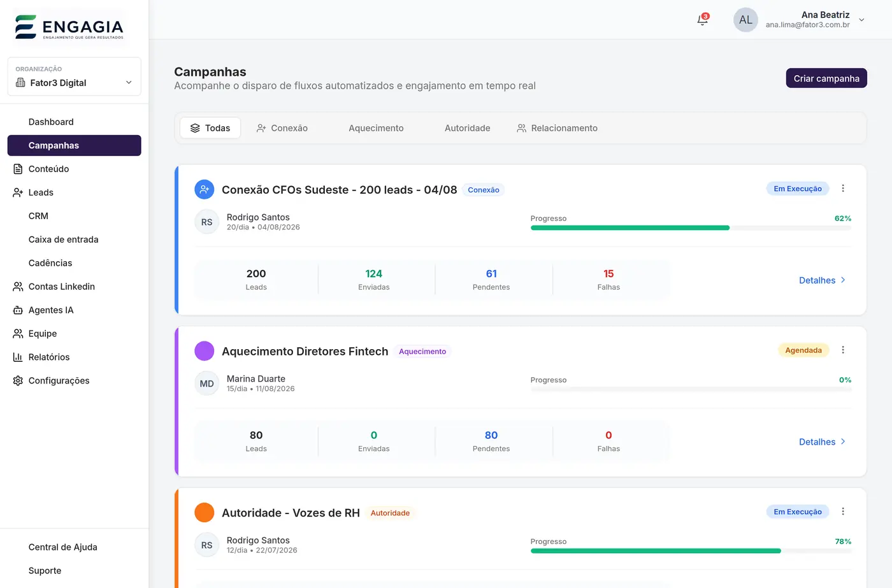Image resolution: width=892 pixels, height=588 pixels.
Task: Switch to the Aquecimento filter tab
Action: [x=376, y=128]
